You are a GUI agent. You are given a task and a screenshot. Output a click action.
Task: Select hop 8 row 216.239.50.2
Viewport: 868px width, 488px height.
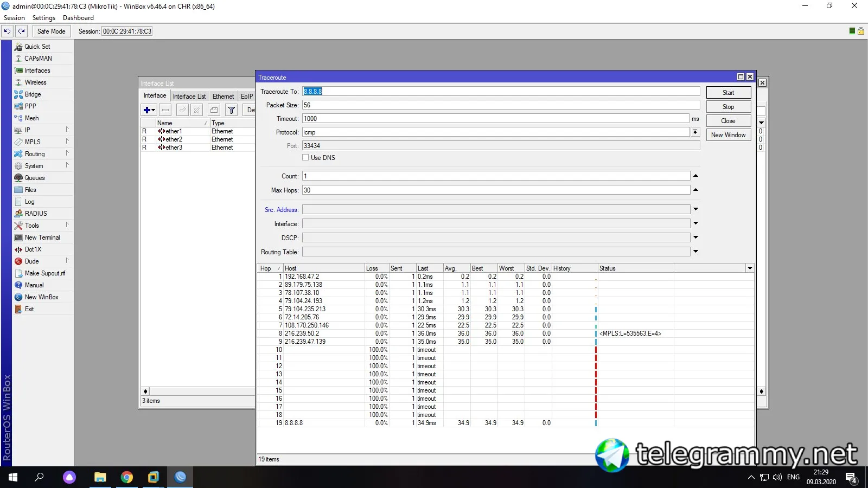click(x=505, y=333)
